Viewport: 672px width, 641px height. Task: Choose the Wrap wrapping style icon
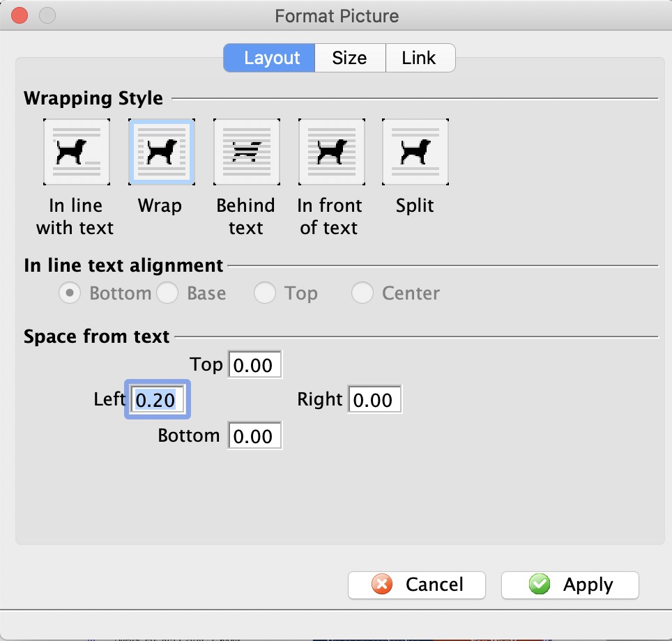(162, 152)
